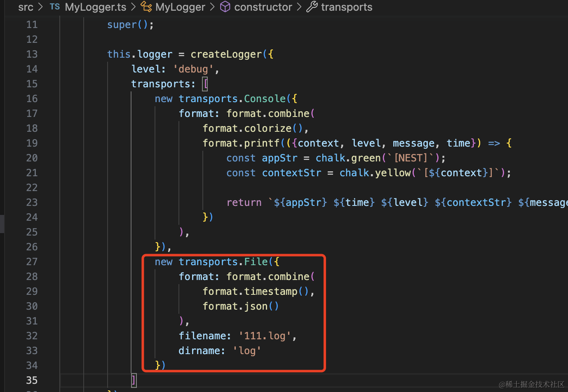The width and height of the screenshot is (568, 392).
Task: Click the 'debug' string on line 14
Action: coord(193,69)
